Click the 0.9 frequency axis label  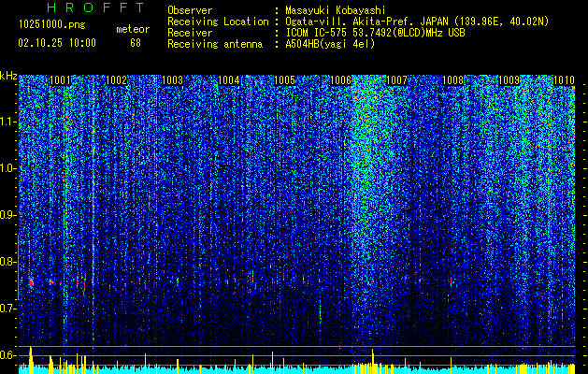tap(8, 215)
